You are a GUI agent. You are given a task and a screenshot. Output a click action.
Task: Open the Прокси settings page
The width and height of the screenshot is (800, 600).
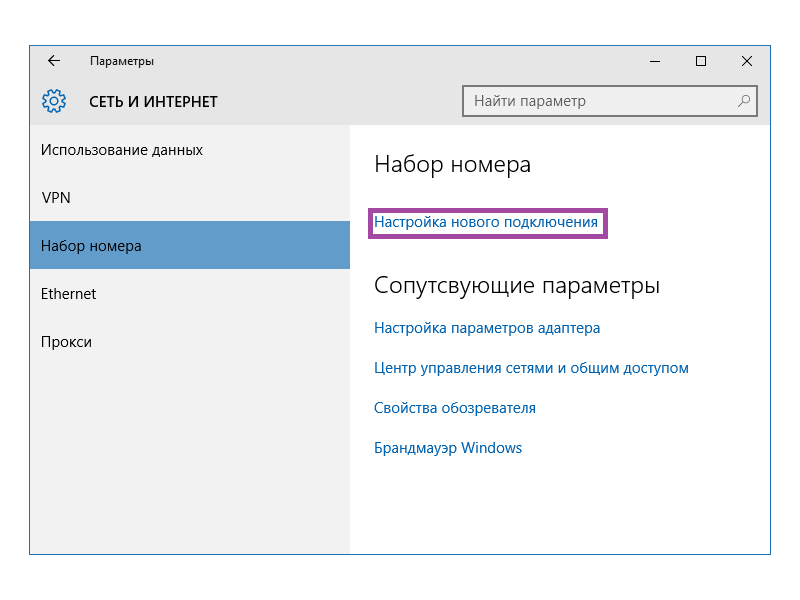[x=66, y=342]
